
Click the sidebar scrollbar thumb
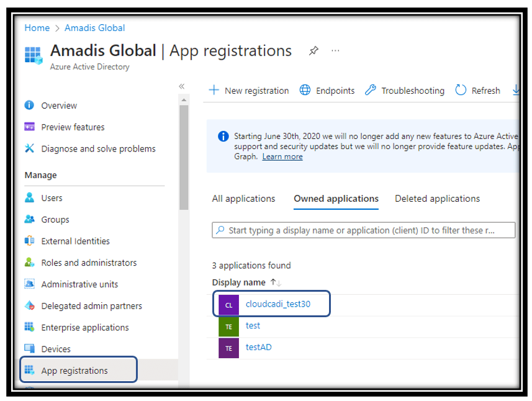pos(184,158)
